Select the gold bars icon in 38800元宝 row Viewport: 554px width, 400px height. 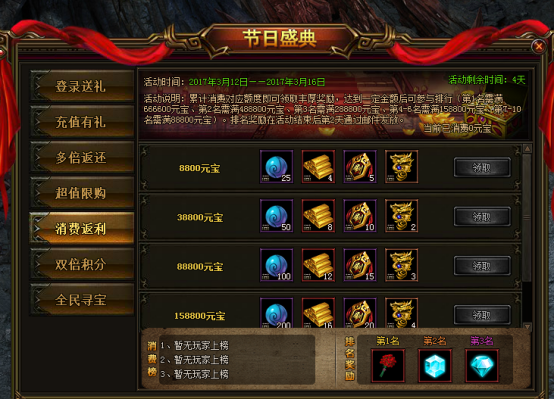pos(318,216)
